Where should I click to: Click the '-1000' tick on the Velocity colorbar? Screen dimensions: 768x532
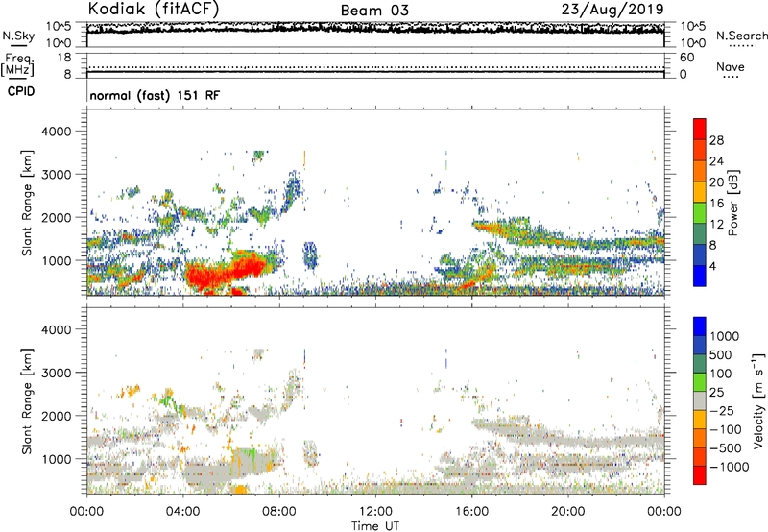pos(730,467)
